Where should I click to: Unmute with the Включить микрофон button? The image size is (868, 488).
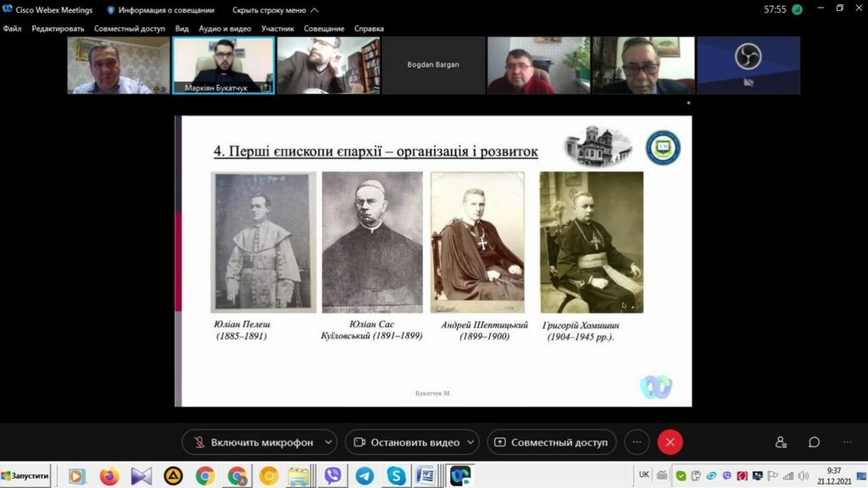pos(252,442)
